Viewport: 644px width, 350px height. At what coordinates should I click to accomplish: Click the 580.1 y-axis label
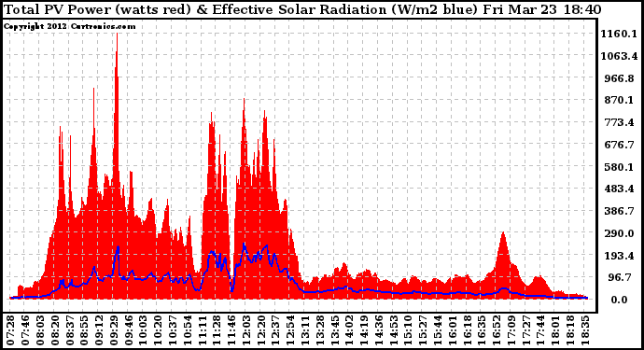pos(619,167)
